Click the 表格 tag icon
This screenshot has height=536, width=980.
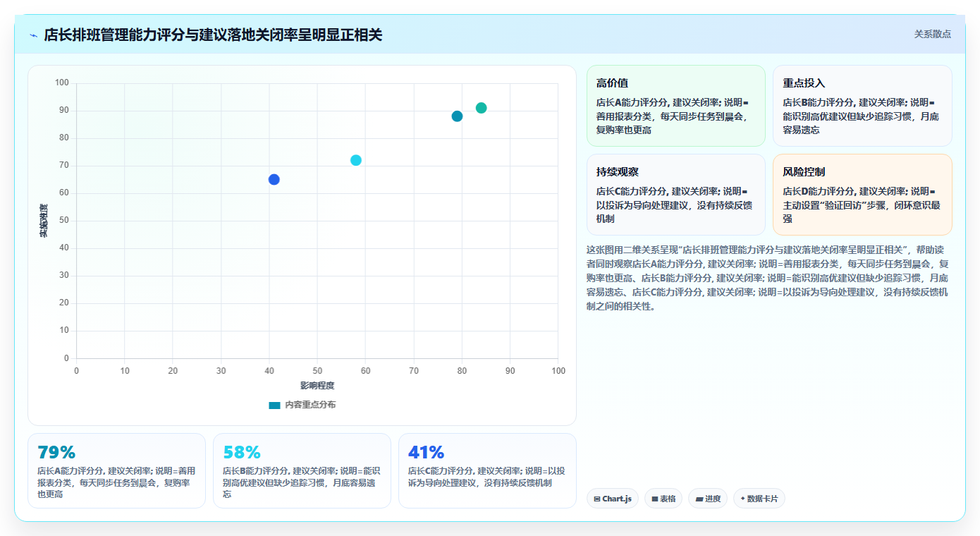click(x=655, y=499)
